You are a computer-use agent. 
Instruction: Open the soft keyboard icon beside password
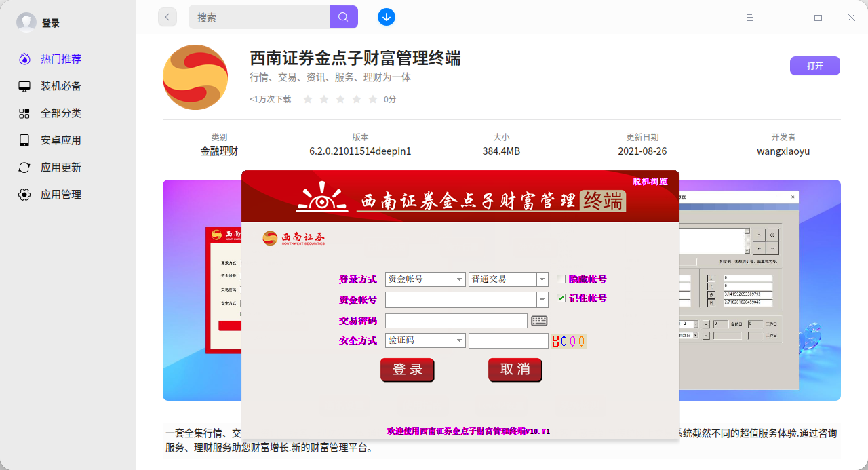click(539, 321)
